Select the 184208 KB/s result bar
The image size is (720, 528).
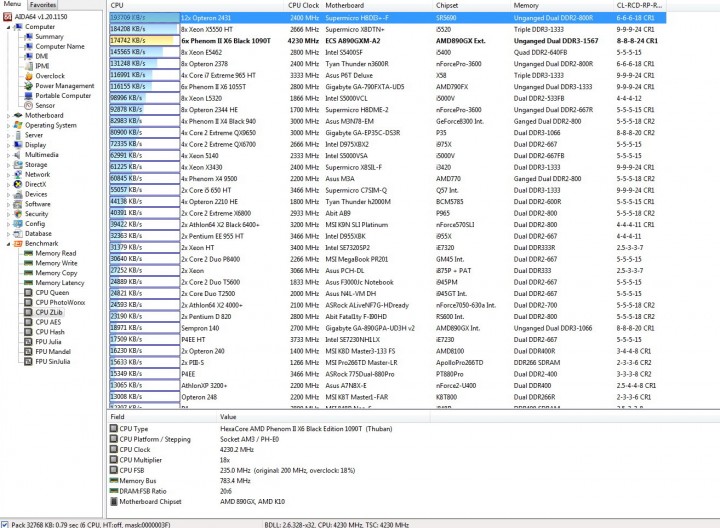[x=144, y=29]
